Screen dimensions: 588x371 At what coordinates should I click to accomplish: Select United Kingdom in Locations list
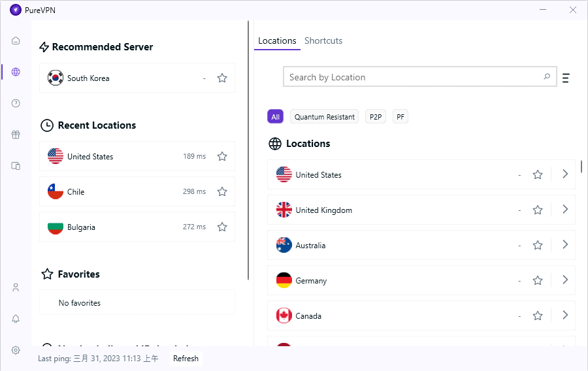tap(421, 210)
